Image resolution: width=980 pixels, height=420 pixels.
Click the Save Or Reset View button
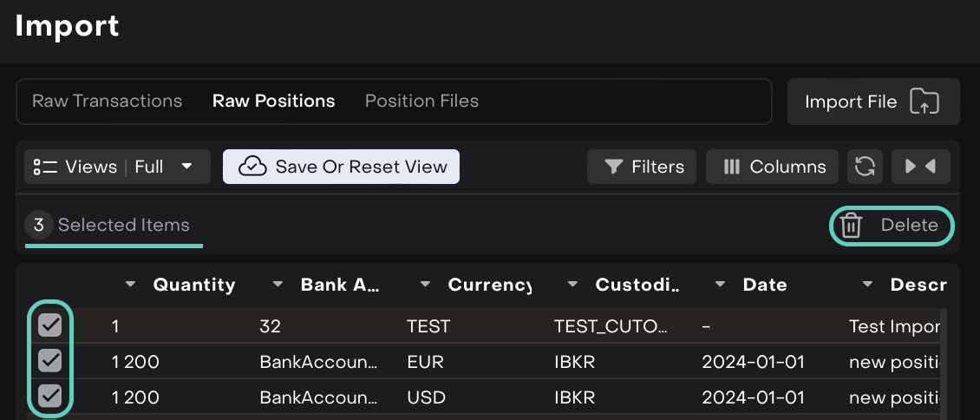click(x=341, y=167)
